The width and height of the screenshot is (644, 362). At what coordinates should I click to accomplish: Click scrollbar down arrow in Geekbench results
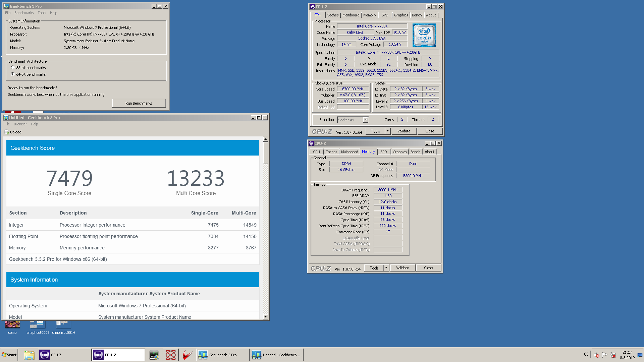266,317
